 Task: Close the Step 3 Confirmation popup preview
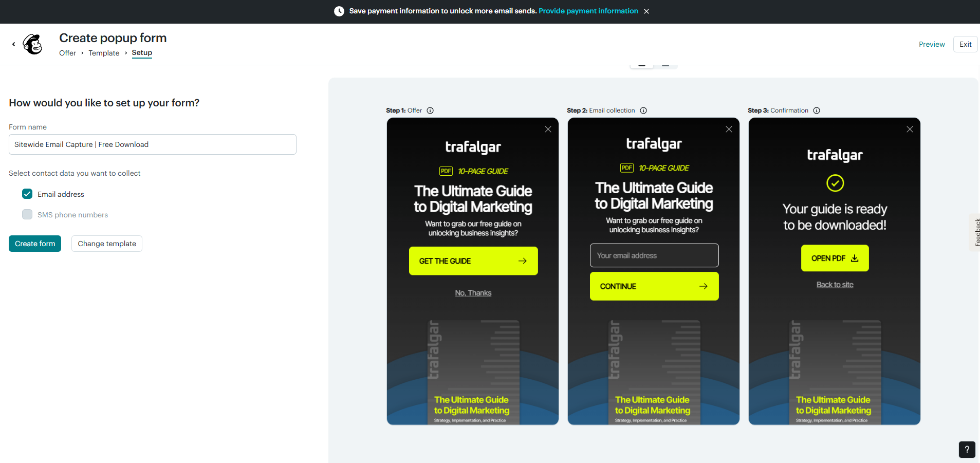[910, 129]
